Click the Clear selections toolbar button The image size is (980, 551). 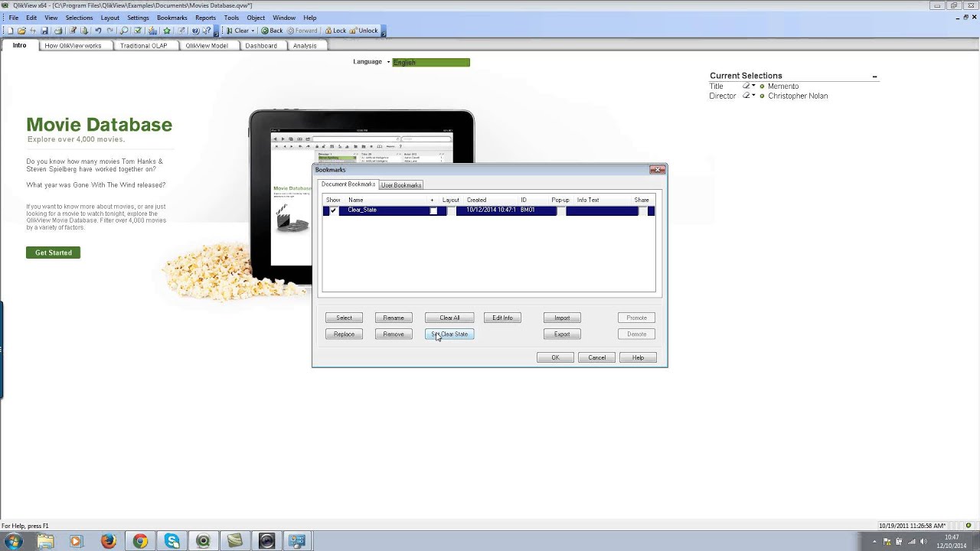click(x=237, y=31)
